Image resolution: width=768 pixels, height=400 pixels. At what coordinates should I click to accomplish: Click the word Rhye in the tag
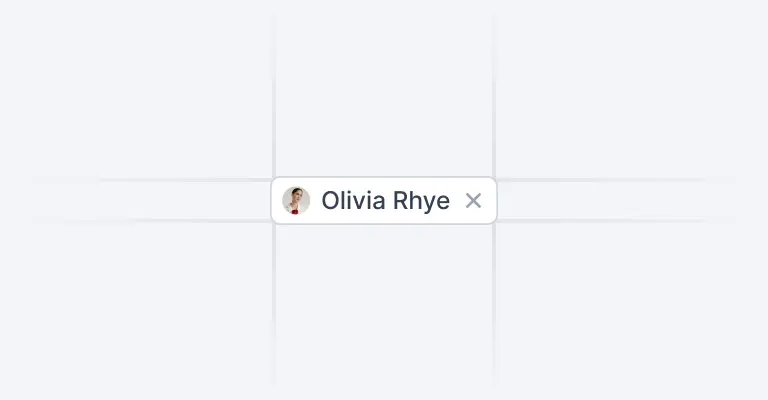tap(421, 201)
